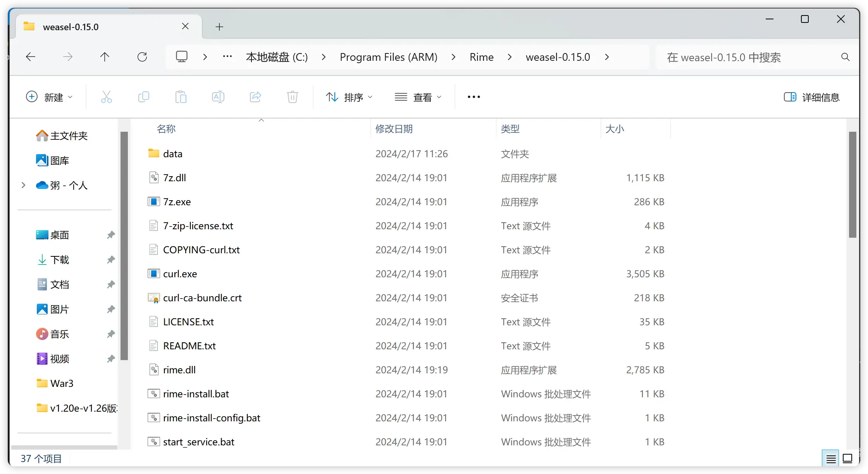Screen dimensions: 868x474
Task: Click the Rename icon in toolbar
Action: (218, 97)
